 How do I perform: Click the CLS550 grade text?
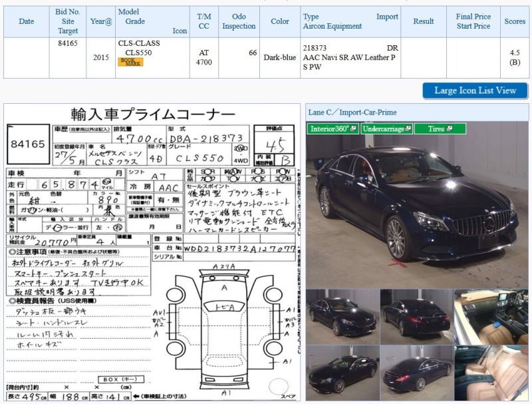(x=138, y=53)
